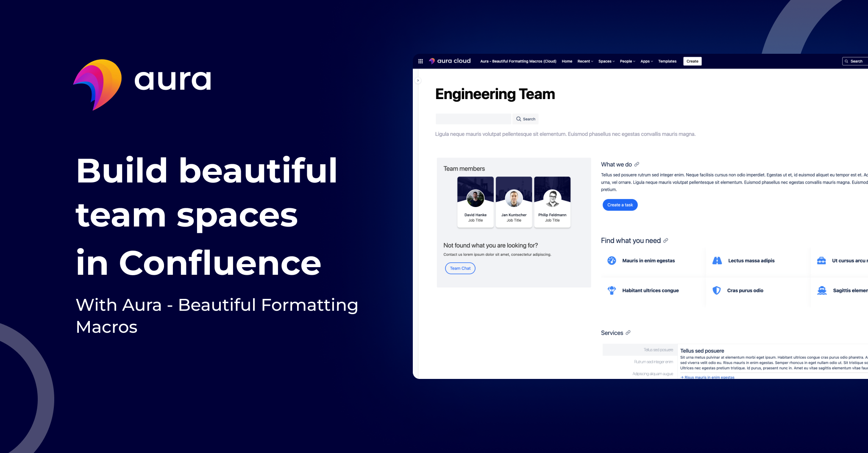Click the Create button
Viewport: 868px width, 453px height.
[x=693, y=61]
